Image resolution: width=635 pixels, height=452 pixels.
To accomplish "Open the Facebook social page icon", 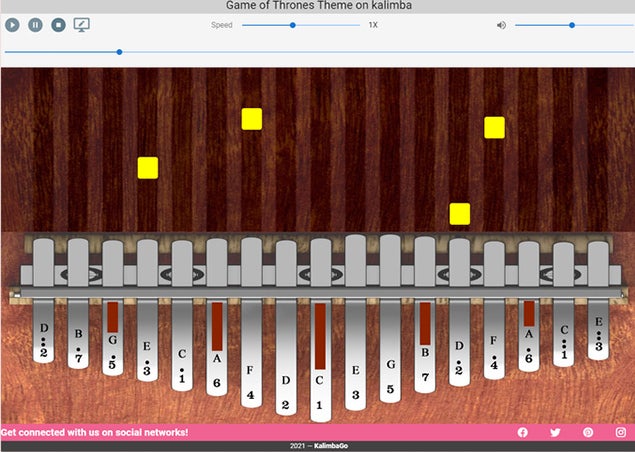I will tap(522, 432).
